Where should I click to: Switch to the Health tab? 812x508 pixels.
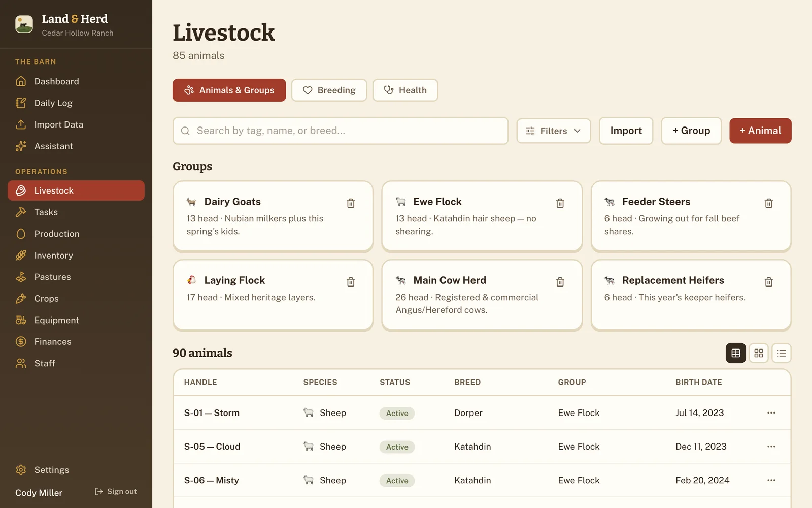click(405, 90)
